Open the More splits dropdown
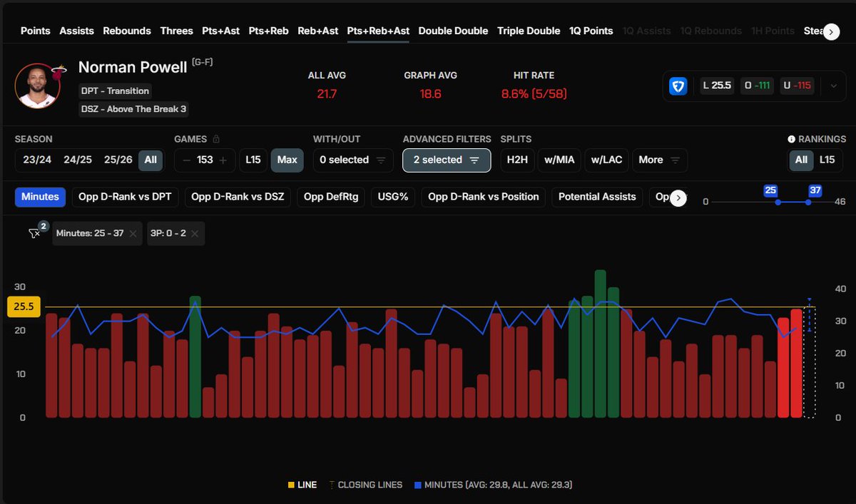 point(660,160)
